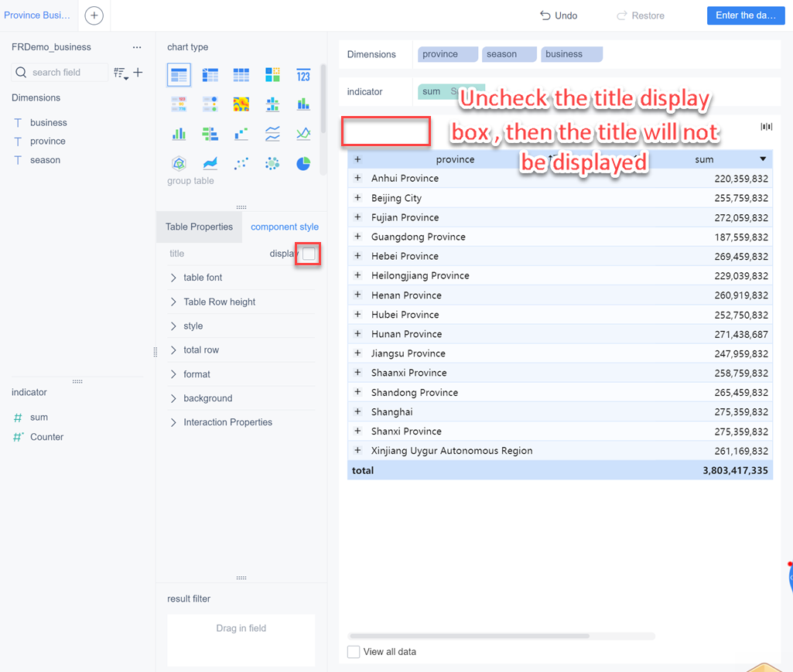
Task: Select the partitioned line chart type
Action: click(x=272, y=134)
